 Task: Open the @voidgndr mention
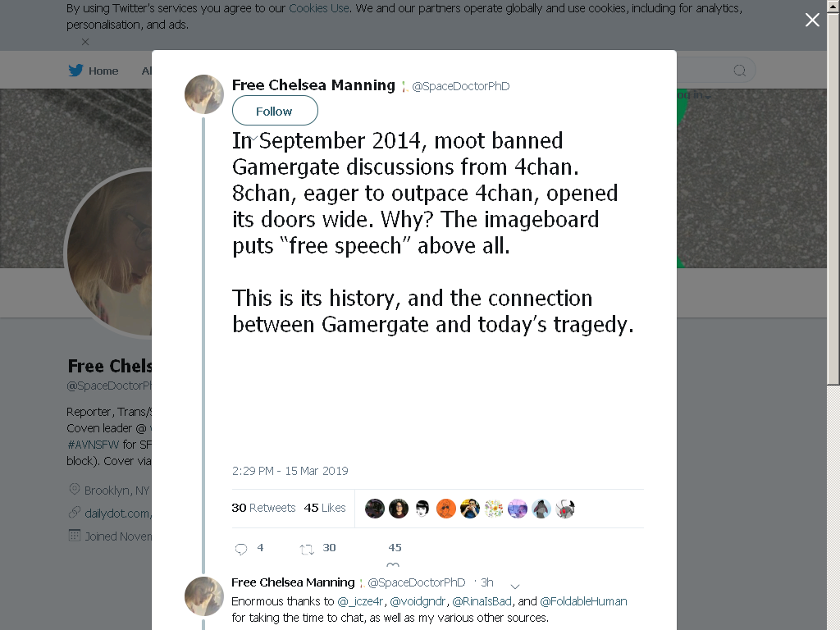coord(418,601)
